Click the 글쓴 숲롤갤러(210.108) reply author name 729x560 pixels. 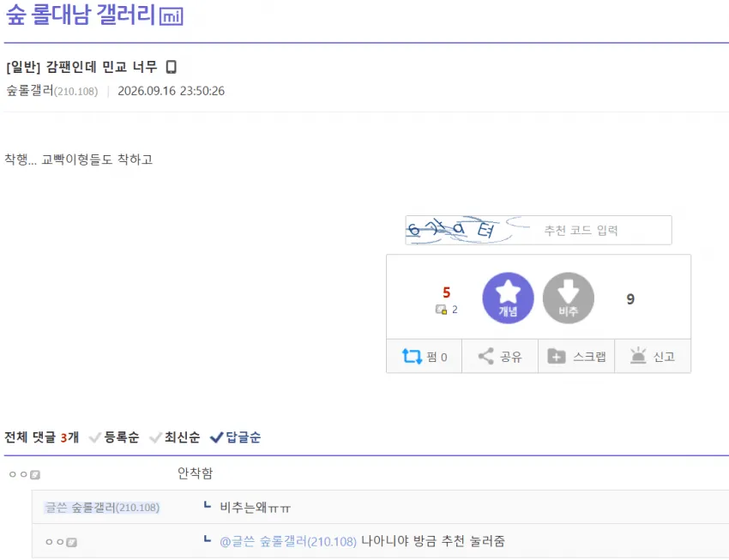tap(102, 508)
